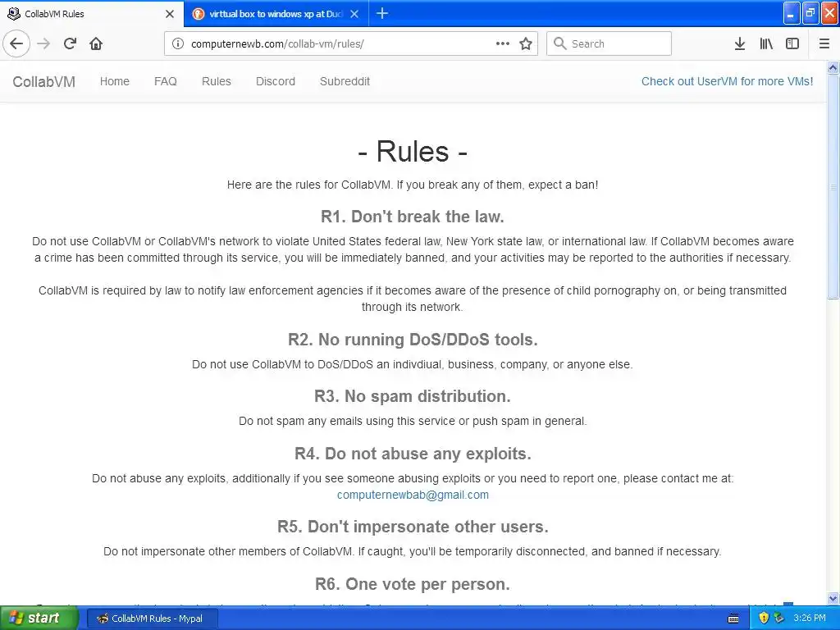Show site information icon in address bar

pyautogui.click(x=178, y=43)
